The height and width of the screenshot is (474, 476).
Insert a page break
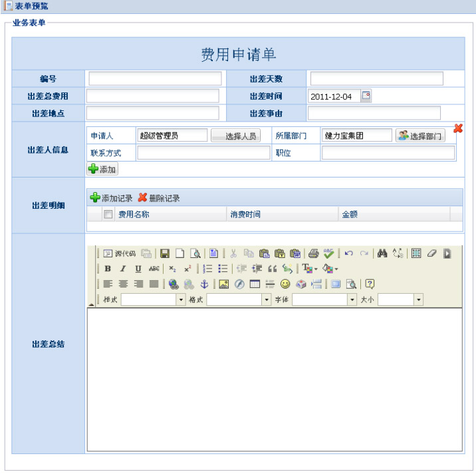(316, 285)
